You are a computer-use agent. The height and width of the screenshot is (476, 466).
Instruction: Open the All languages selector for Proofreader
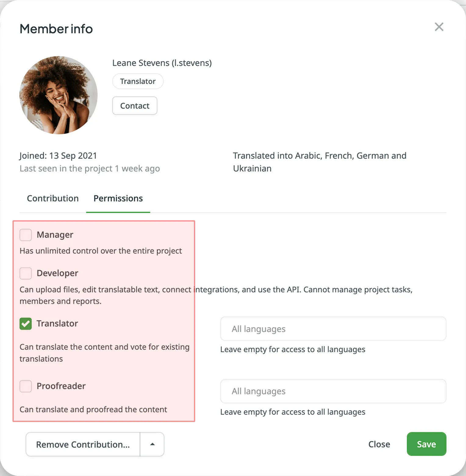[x=333, y=391]
